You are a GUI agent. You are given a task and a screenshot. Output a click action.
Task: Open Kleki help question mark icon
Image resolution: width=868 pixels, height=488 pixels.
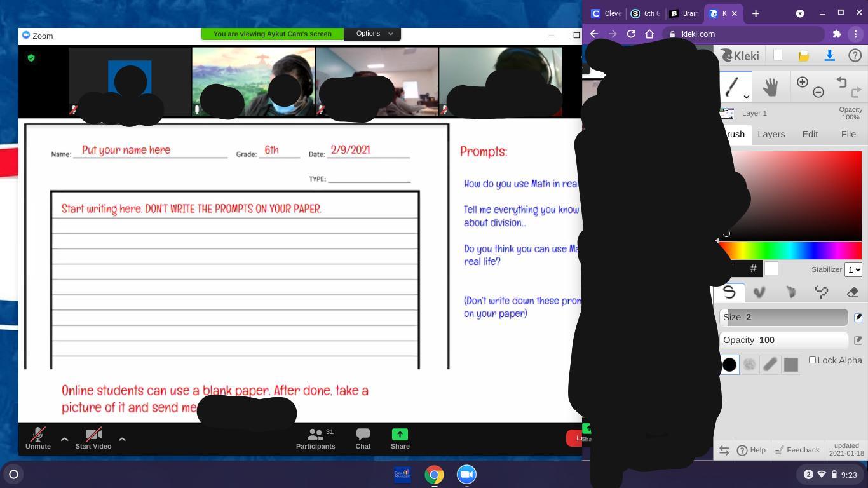pos(855,56)
